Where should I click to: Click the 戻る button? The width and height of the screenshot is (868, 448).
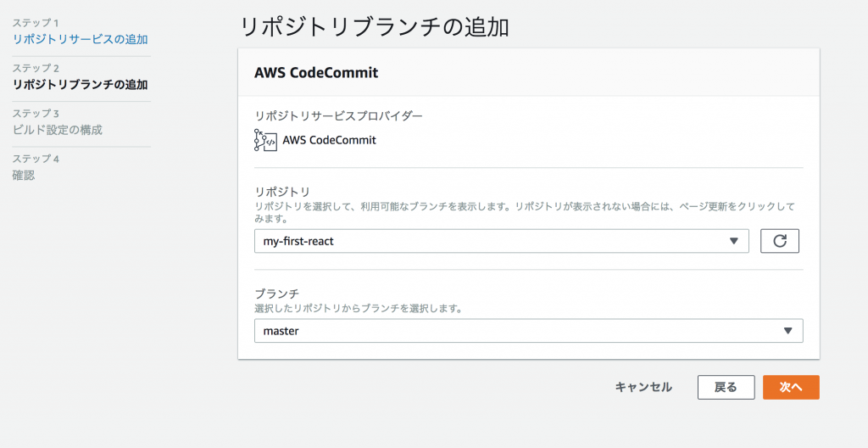726,388
